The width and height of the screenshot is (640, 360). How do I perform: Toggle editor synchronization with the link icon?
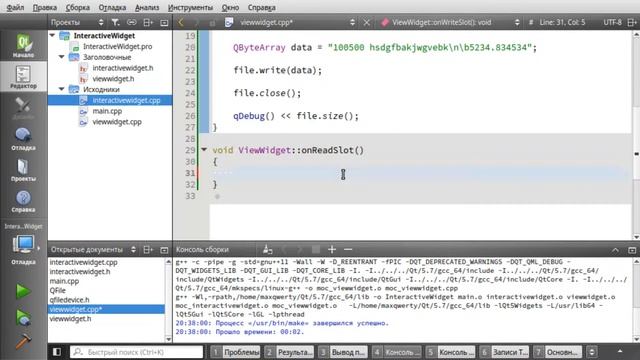(x=132, y=22)
